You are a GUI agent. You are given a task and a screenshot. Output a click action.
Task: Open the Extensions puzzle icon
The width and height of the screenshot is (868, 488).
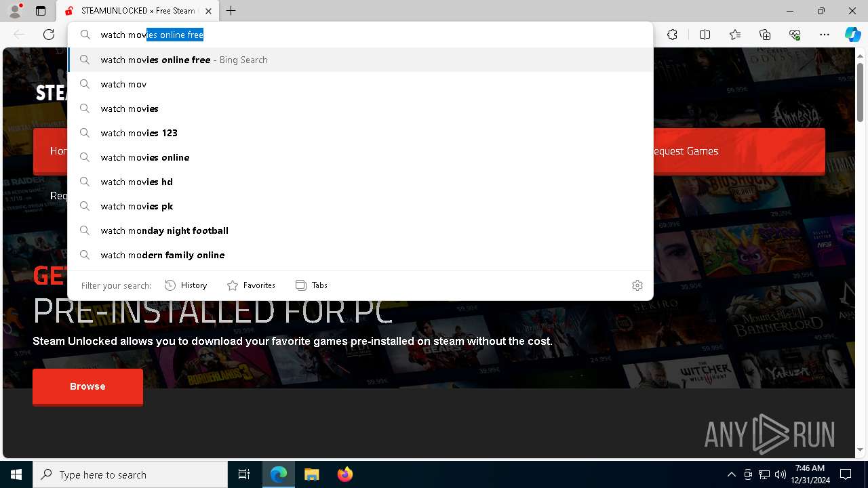coord(672,35)
